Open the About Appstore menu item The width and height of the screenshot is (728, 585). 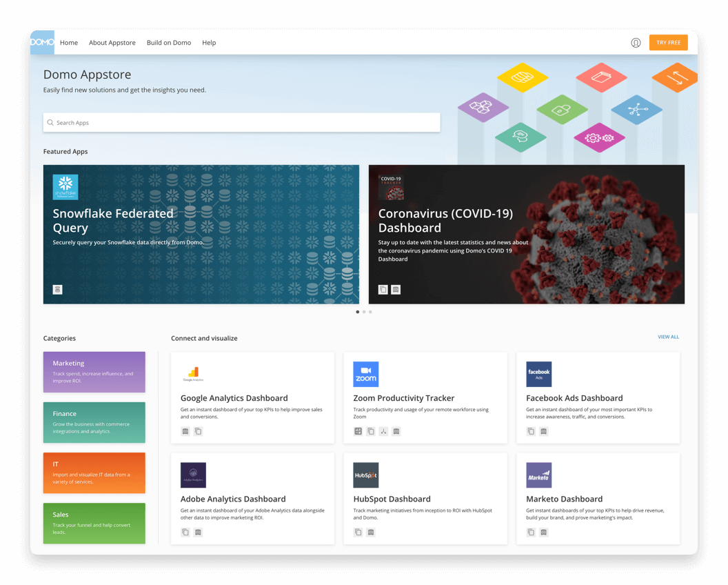(x=112, y=43)
